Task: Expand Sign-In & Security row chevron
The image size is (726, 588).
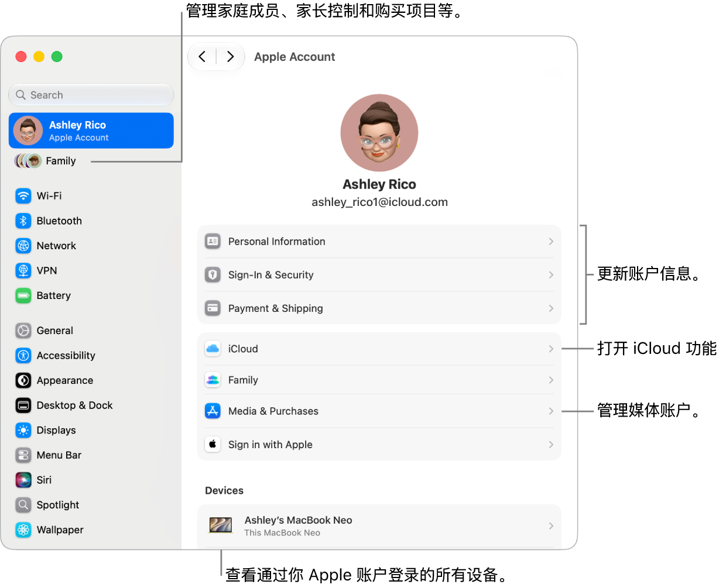Action: (551, 274)
